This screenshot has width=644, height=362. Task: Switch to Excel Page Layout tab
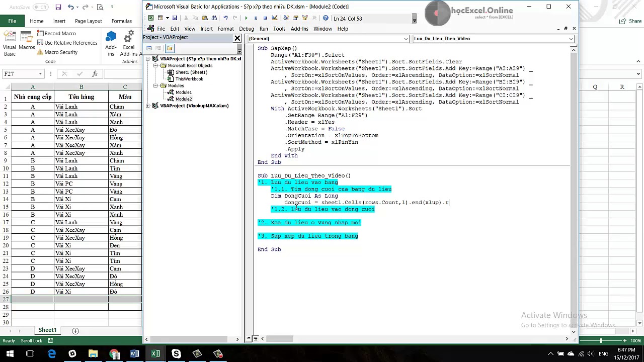(x=88, y=21)
